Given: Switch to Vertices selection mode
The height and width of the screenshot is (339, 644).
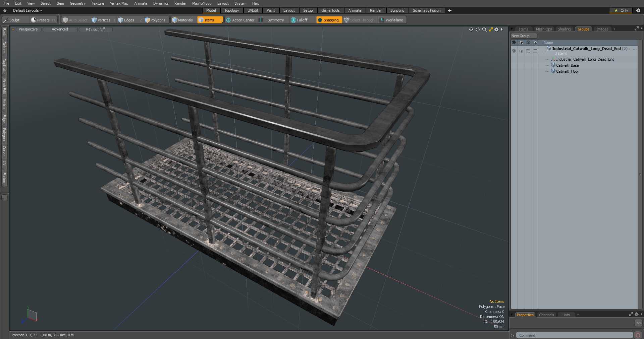Looking at the screenshot, I should [103, 20].
